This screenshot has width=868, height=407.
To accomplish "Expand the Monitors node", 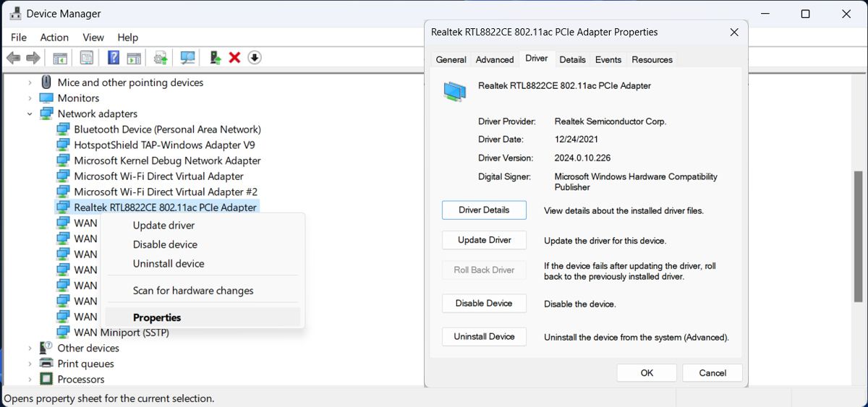I will (x=30, y=98).
